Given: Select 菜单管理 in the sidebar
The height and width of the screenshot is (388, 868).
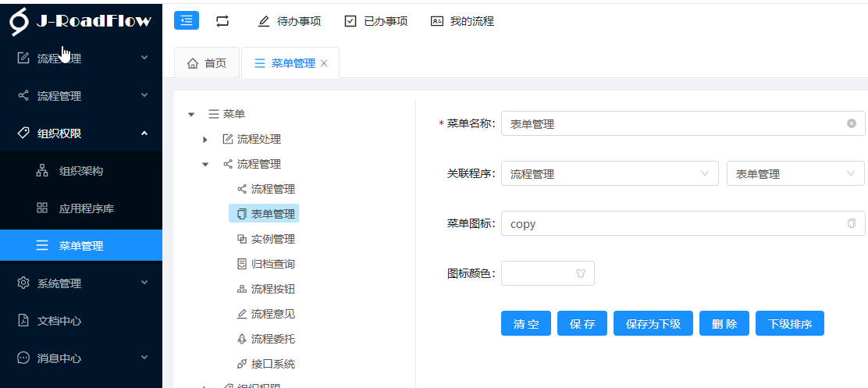Looking at the screenshot, I should [81, 245].
